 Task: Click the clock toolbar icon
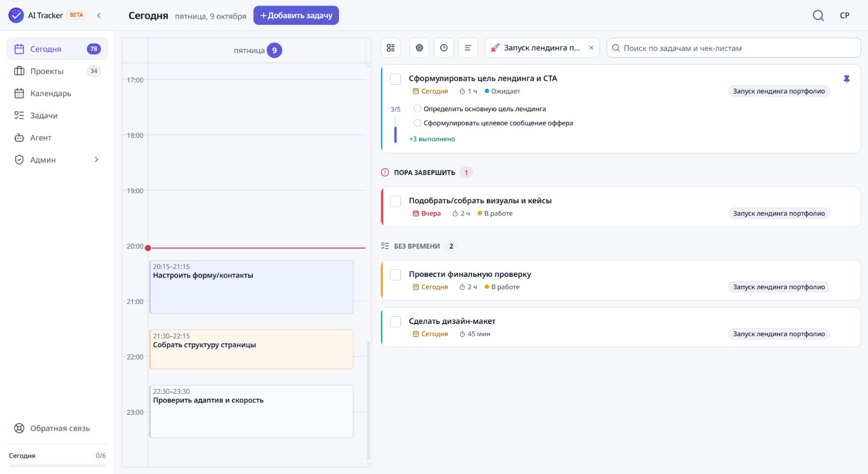(444, 48)
